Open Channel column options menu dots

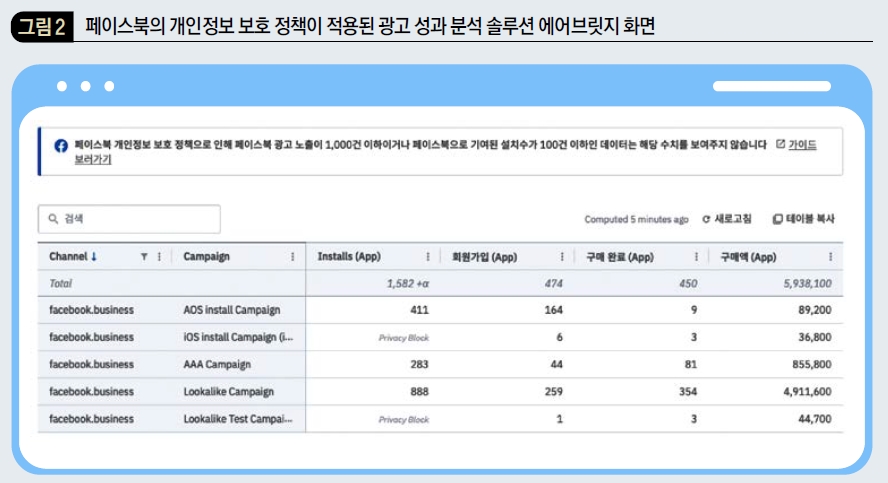[159, 257]
